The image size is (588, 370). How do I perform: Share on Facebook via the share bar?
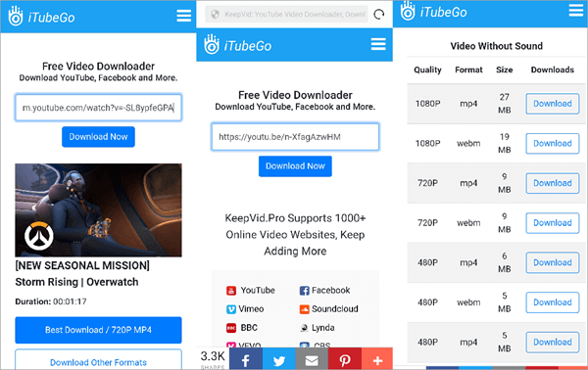(246, 359)
